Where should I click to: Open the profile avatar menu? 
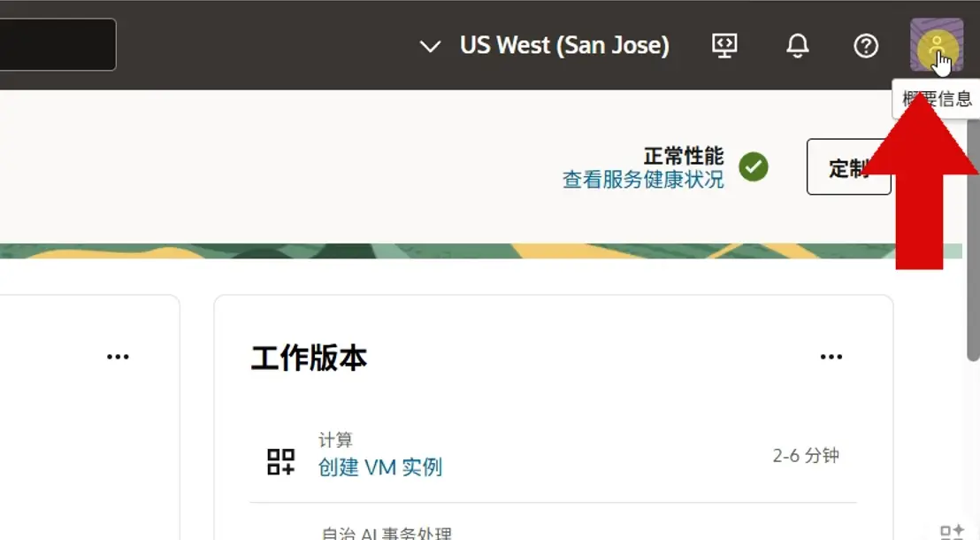(936, 45)
